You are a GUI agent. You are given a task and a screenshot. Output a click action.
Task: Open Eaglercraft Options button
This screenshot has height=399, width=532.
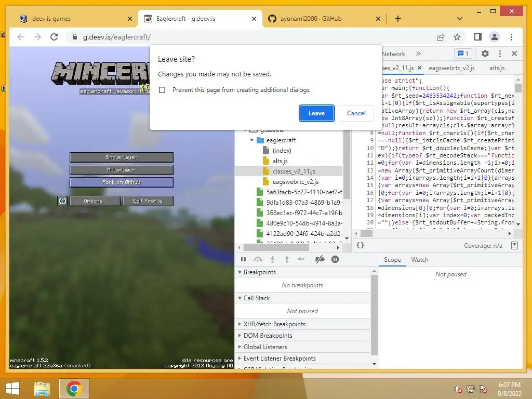click(x=95, y=201)
